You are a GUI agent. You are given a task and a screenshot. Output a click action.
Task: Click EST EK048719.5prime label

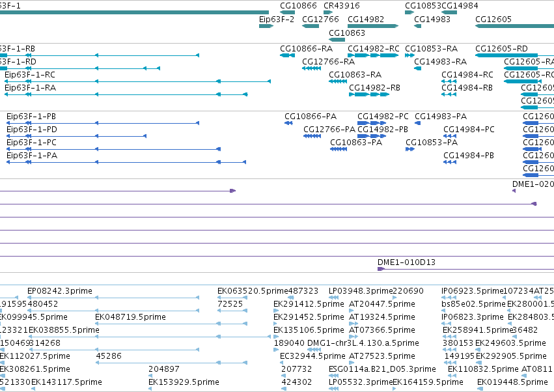pos(130,317)
